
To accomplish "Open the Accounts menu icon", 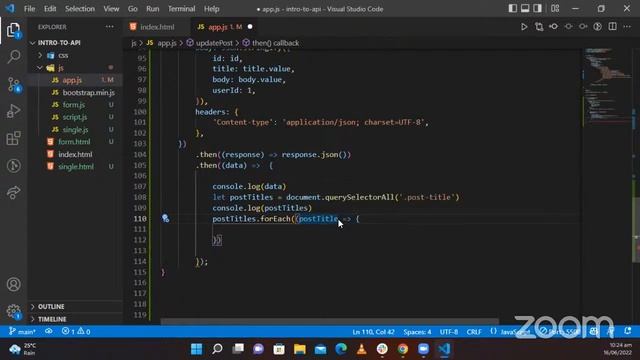I will 13,284.
